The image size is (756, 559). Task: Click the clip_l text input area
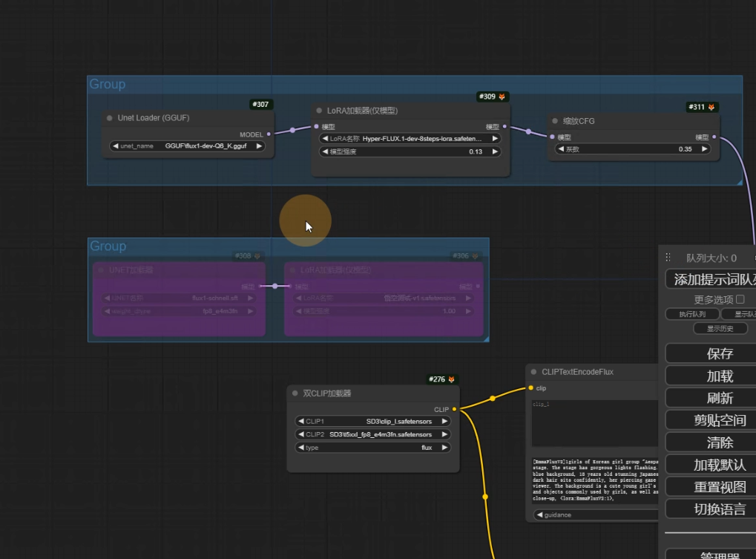pyautogui.click(x=594, y=423)
